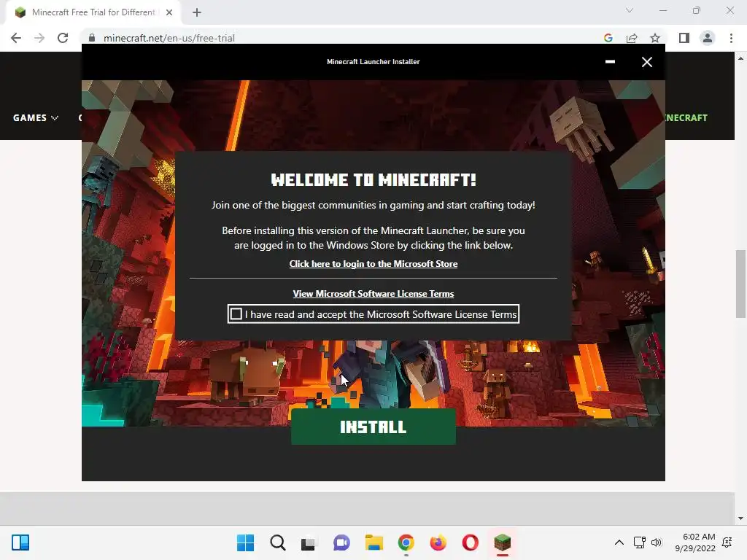Image resolution: width=747 pixels, height=560 pixels.
Task: Click the partially hidden MINECRAFT green link
Action: (x=686, y=117)
